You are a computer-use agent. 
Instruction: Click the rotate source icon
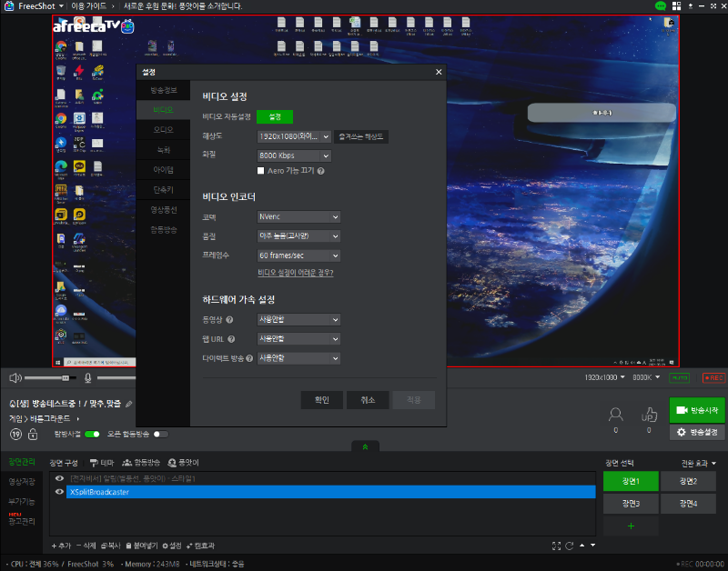pos(570,546)
